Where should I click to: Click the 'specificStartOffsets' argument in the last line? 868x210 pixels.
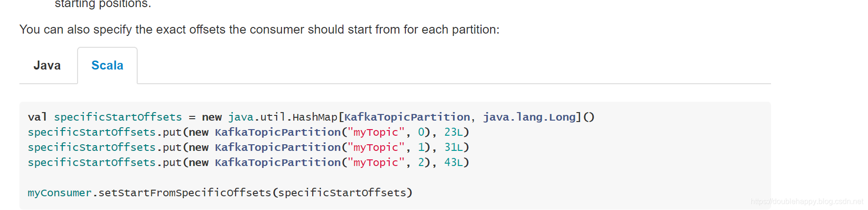(x=342, y=192)
